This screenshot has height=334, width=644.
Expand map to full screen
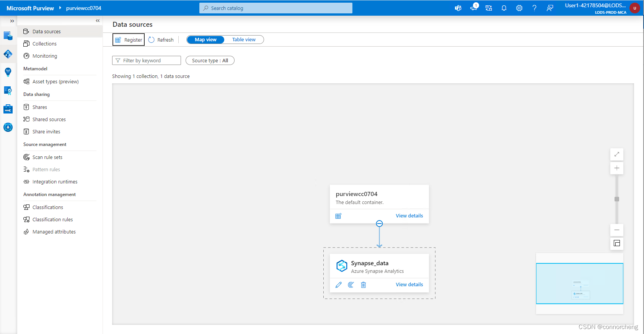click(617, 154)
